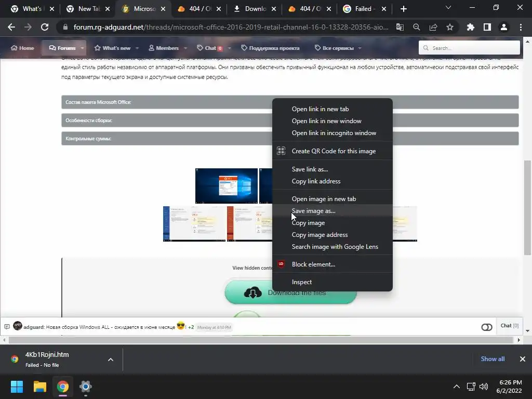This screenshot has height=399, width=532.
Task: Close the downloads bar
Action: pos(523,359)
